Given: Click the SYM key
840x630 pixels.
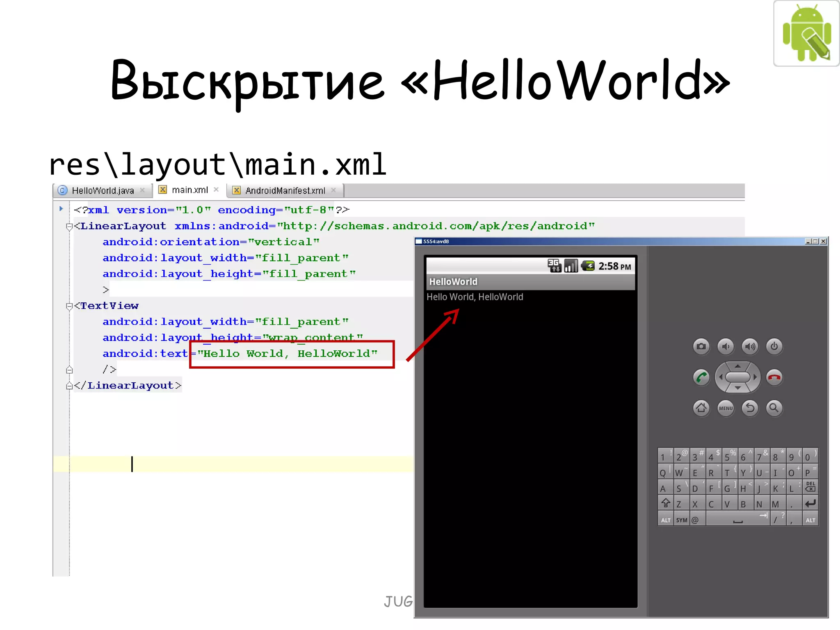Looking at the screenshot, I should (x=681, y=519).
